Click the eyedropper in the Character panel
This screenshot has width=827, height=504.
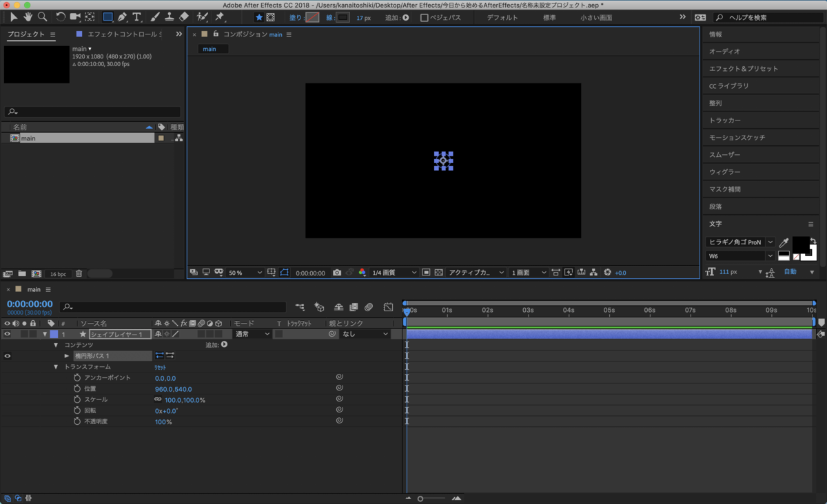pyautogui.click(x=784, y=242)
